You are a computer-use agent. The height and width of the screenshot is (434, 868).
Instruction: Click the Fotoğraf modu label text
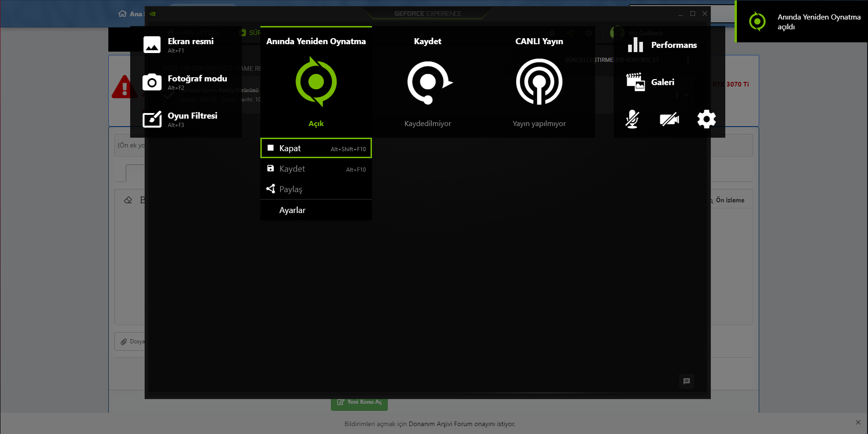(x=198, y=79)
